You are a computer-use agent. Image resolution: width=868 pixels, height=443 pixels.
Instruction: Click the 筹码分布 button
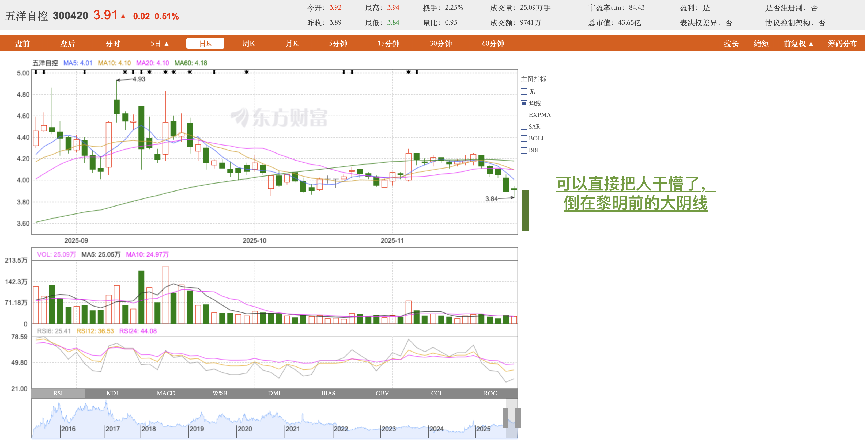842,44
